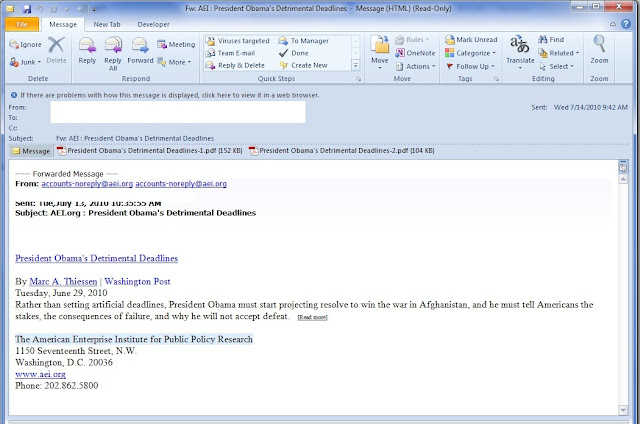Viewport: 640px width, 424px height.
Task: Show the Message body tab
Action: point(31,151)
